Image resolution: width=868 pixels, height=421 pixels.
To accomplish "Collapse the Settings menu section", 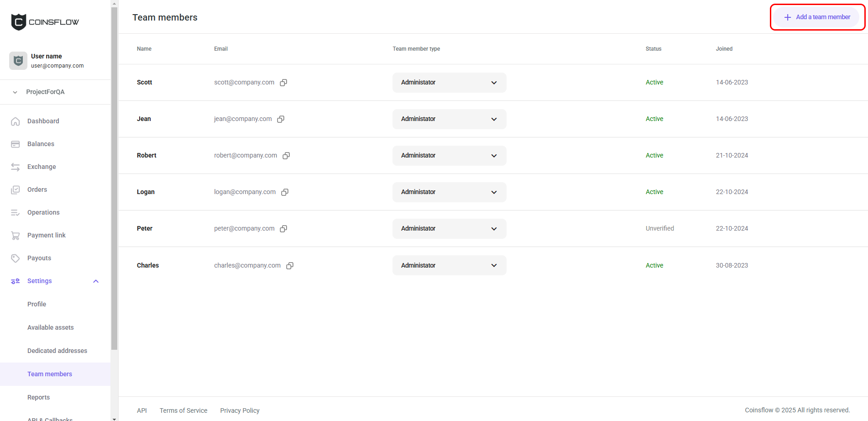I will click(x=96, y=281).
